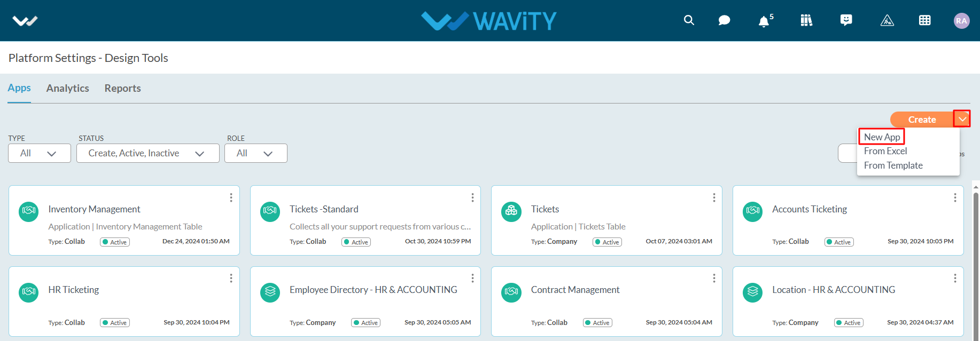Screen dimensions: 980x341
Task: Click the Wavity logo in top-left corner
Action: point(25,21)
